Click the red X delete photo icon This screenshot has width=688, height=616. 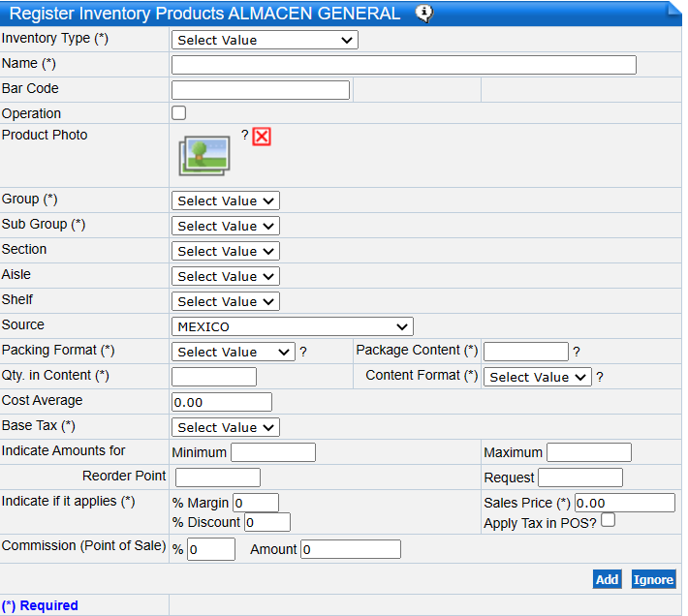pyautogui.click(x=262, y=137)
